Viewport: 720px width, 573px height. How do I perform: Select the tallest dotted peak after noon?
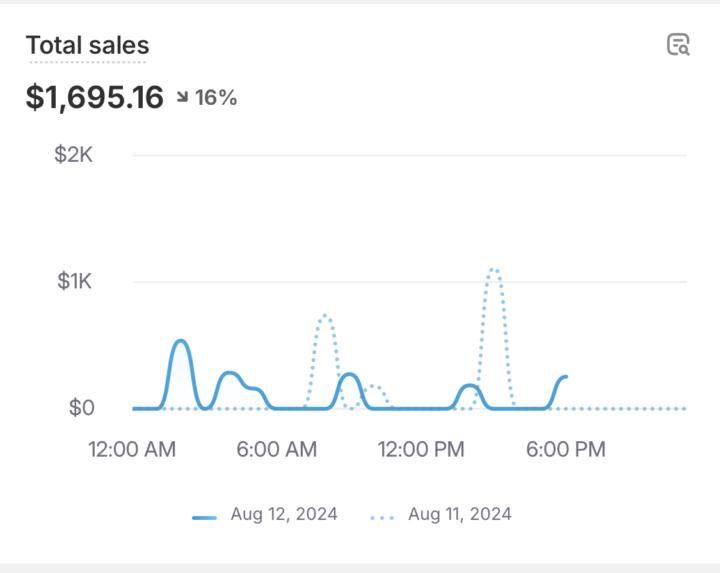[x=493, y=270]
